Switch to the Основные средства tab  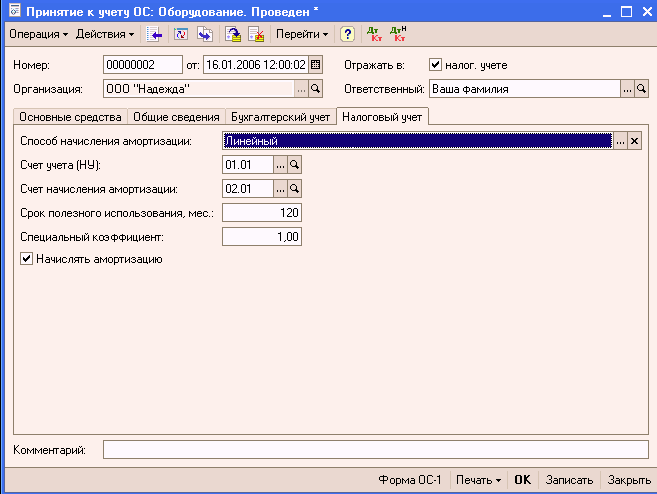coord(70,117)
